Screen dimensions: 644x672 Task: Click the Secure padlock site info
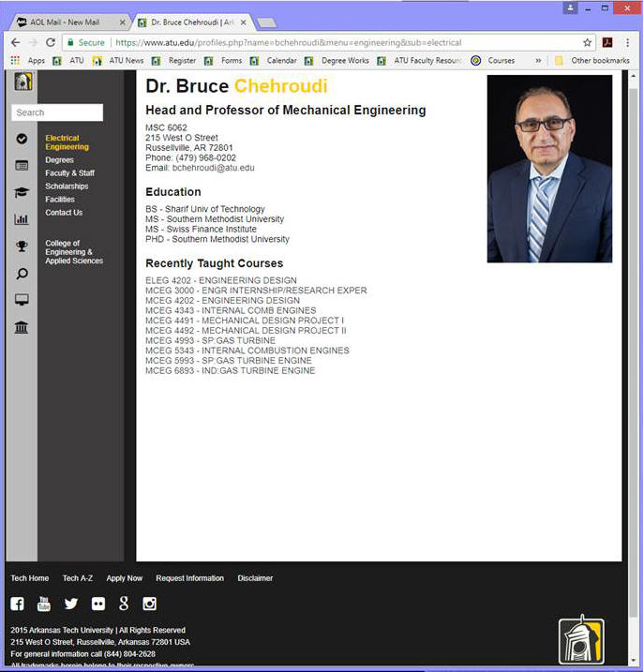click(x=86, y=42)
